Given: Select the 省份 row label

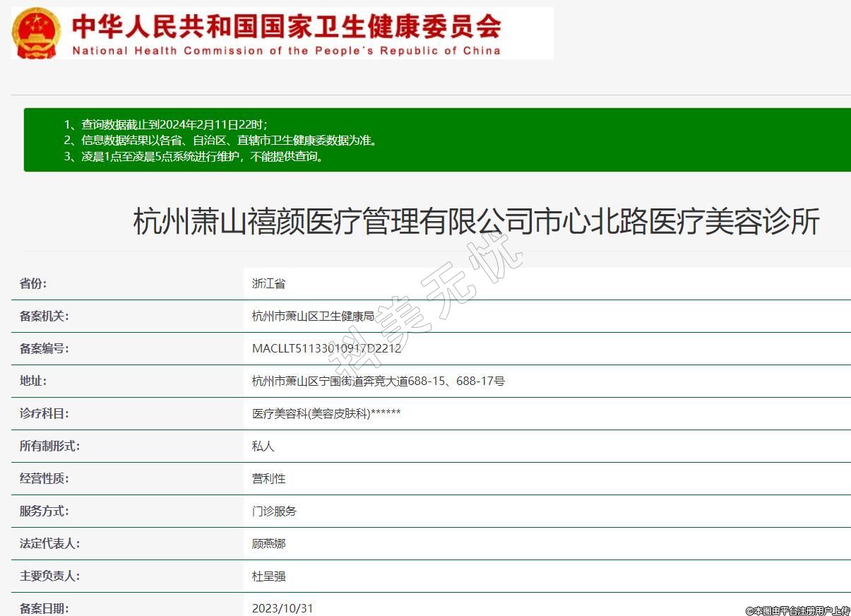Looking at the screenshot, I should [33, 284].
